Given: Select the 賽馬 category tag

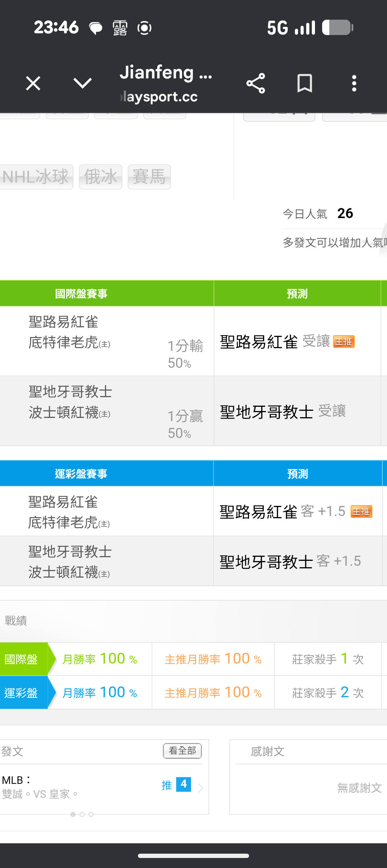Looking at the screenshot, I should coord(149,177).
